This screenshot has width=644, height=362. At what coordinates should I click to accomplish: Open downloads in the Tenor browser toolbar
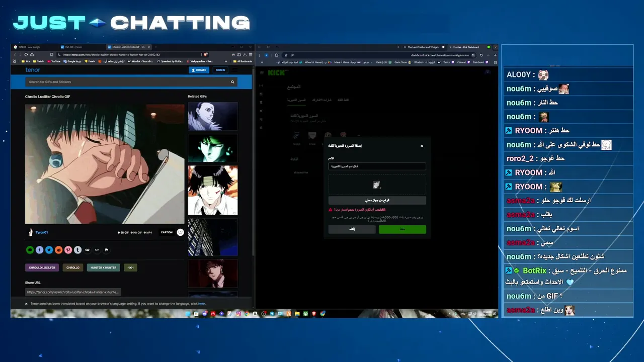[x=244, y=54]
